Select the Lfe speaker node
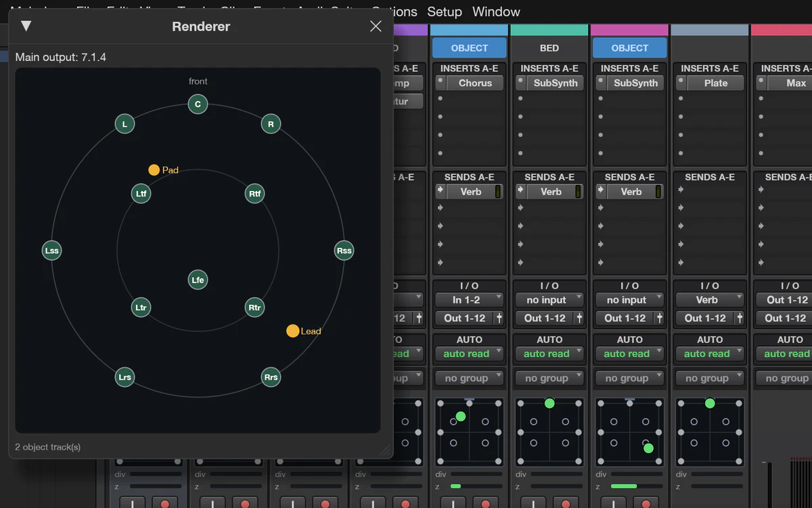This screenshot has height=508, width=812. tap(198, 280)
